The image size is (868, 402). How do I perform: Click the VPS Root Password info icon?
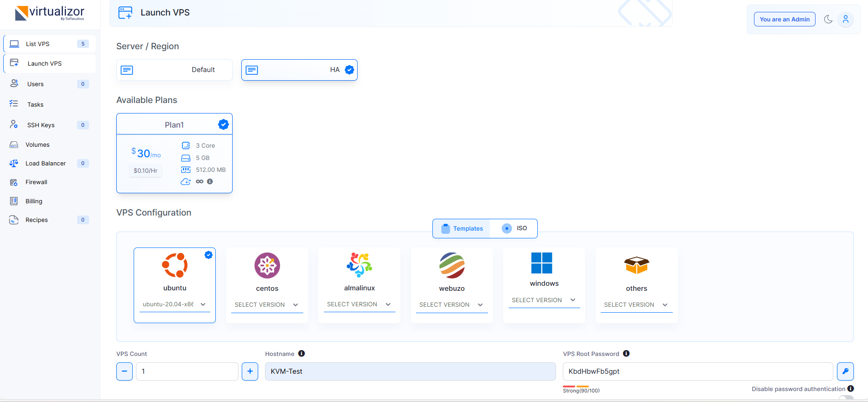pos(626,353)
